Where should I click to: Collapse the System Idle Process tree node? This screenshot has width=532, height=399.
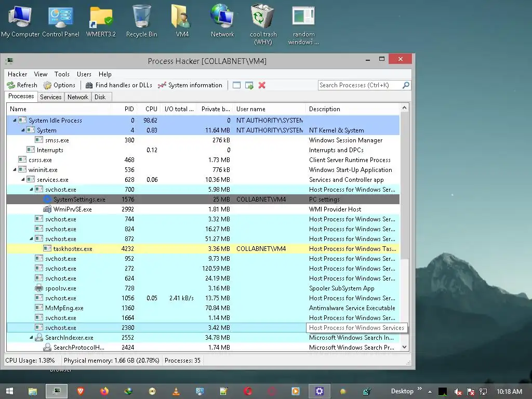[15, 121]
